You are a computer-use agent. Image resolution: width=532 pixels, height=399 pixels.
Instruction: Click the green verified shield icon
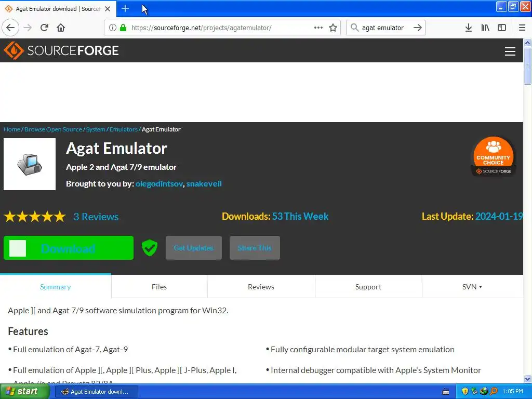coord(150,248)
